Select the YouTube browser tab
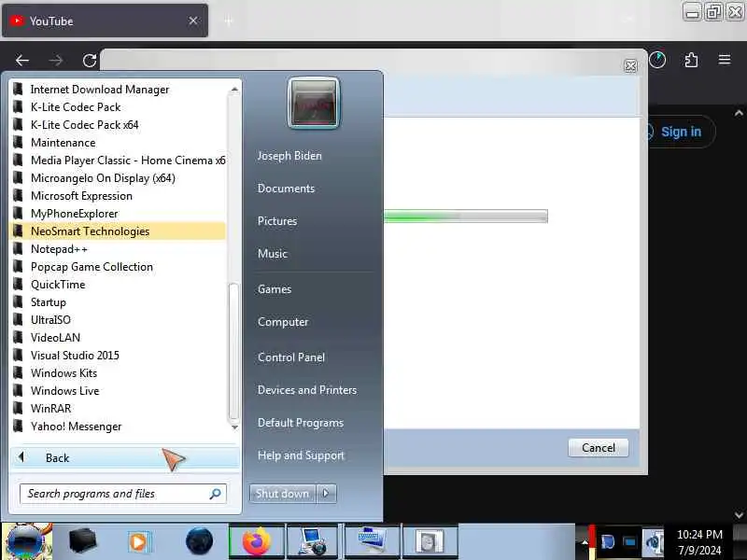This screenshot has width=747, height=560. tap(105, 21)
